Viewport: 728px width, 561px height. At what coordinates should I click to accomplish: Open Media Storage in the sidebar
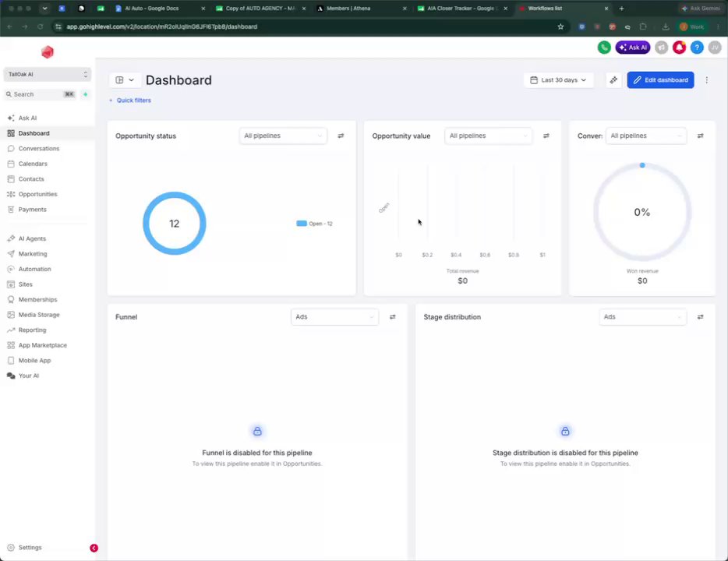point(47,315)
